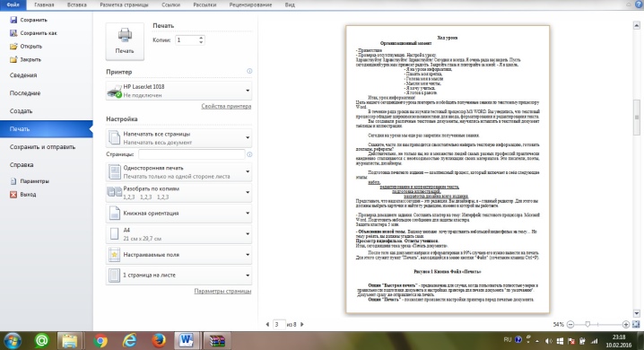Click the zoom slider handle at 54%

(x=587, y=324)
